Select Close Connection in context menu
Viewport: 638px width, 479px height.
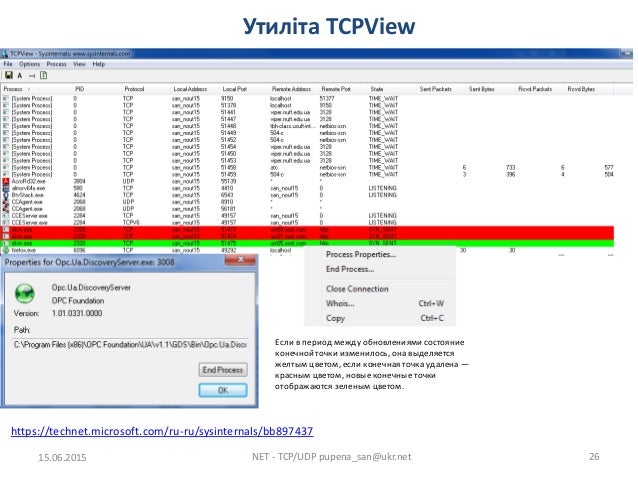pos(357,289)
